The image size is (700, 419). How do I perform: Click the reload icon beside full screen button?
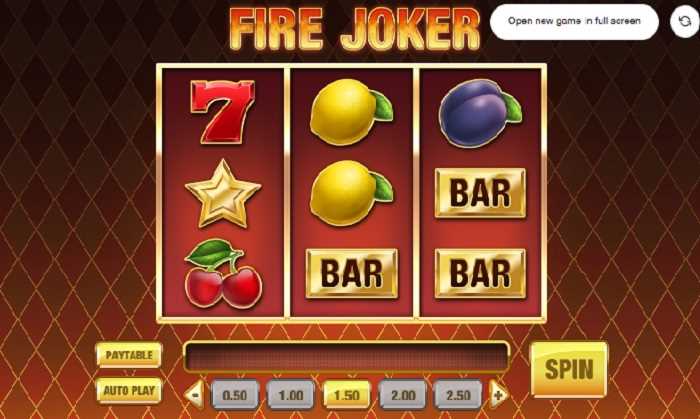coord(684,21)
